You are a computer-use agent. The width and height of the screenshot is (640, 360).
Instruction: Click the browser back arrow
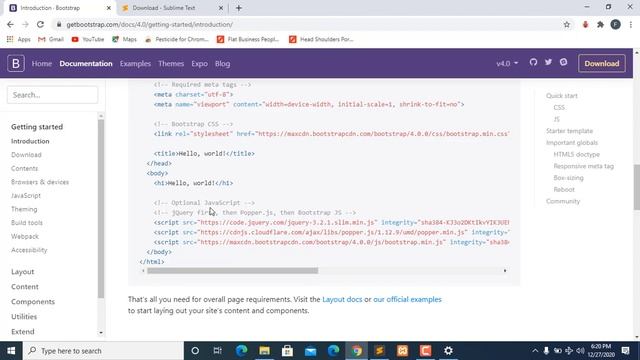click(11, 24)
